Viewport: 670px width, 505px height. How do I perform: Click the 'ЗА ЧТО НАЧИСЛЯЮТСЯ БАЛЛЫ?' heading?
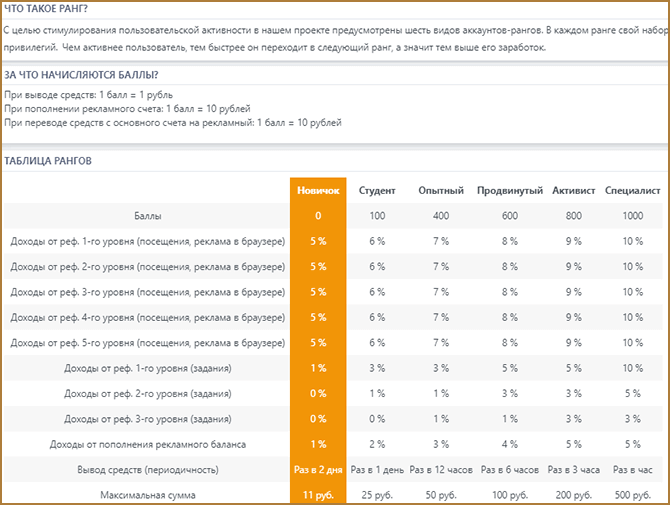[81, 75]
